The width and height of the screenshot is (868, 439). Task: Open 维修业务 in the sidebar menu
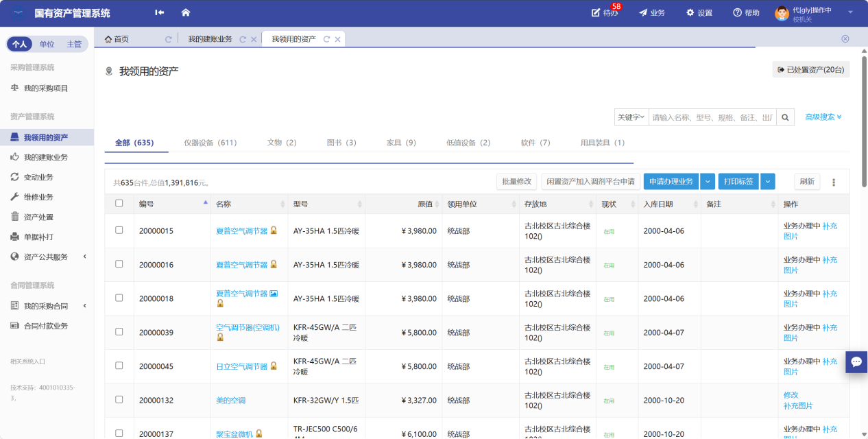tap(38, 197)
